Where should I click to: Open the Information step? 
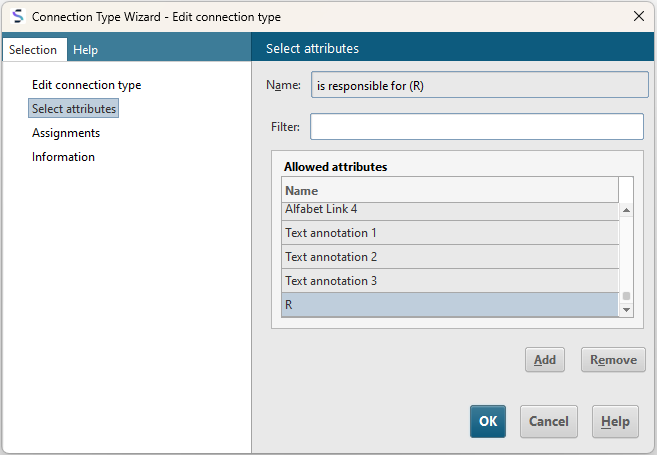tap(63, 157)
